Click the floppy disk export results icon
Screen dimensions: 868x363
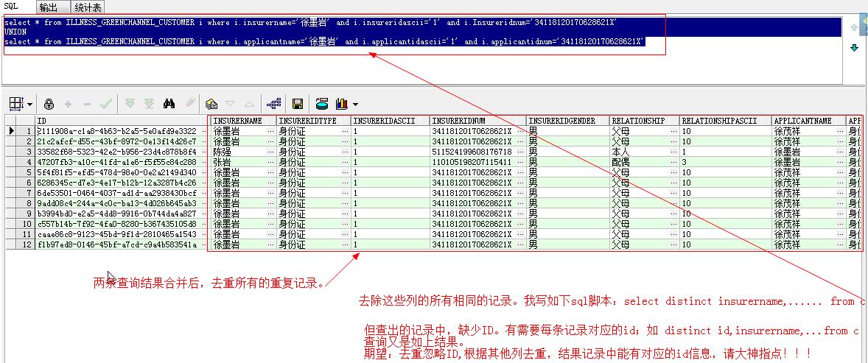(297, 104)
